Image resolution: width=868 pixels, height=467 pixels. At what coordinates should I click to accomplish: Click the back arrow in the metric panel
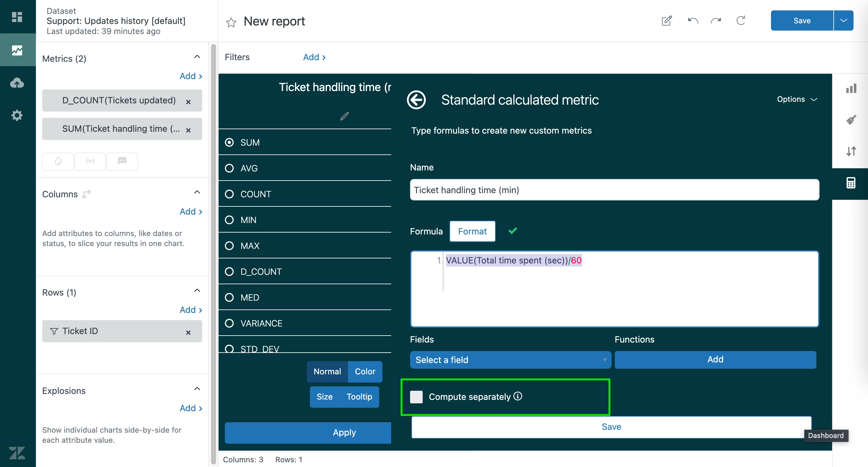pyautogui.click(x=416, y=100)
